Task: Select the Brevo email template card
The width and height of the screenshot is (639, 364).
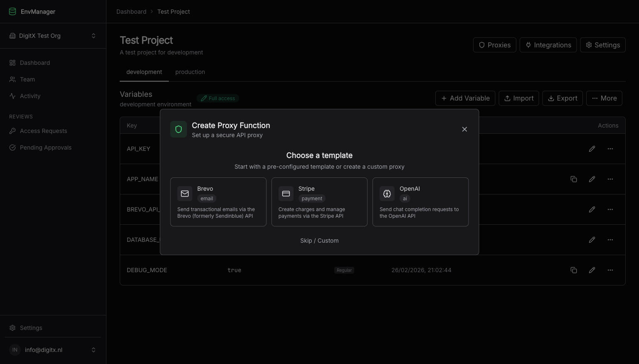Action: click(x=218, y=202)
